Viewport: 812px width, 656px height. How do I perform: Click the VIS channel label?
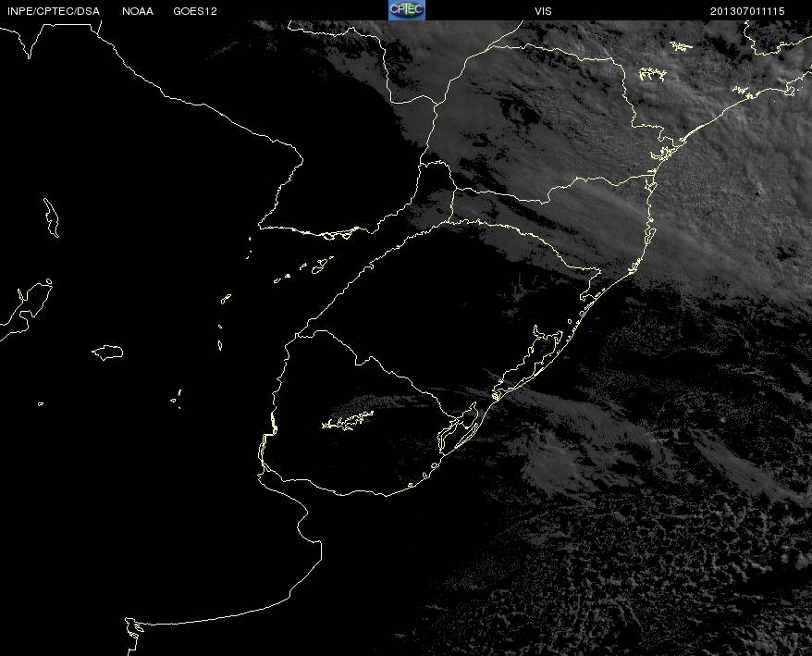(543, 11)
